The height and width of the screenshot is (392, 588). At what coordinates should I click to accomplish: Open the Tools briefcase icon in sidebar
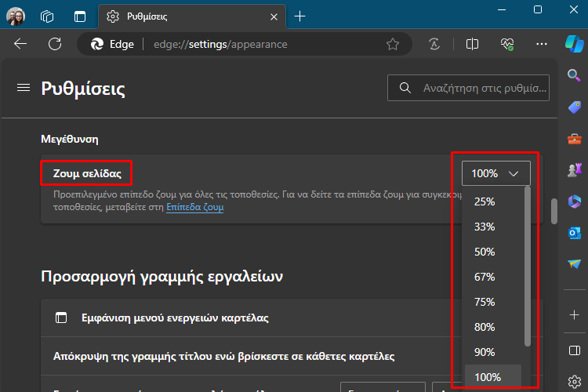click(575, 139)
